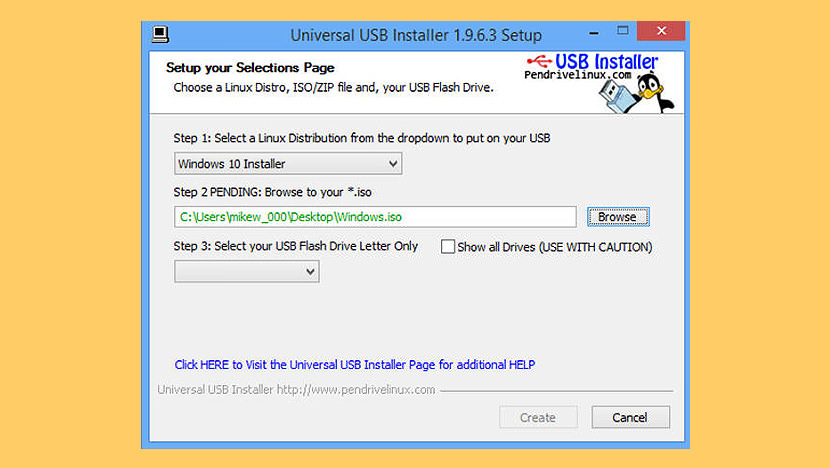Click the Show all Drives (USE WITH CAUTION) label
This screenshot has height=468, width=830.
[555, 247]
